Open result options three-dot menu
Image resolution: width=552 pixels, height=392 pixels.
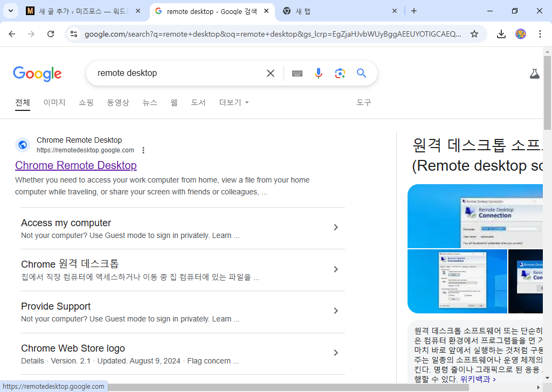tap(143, 150)
